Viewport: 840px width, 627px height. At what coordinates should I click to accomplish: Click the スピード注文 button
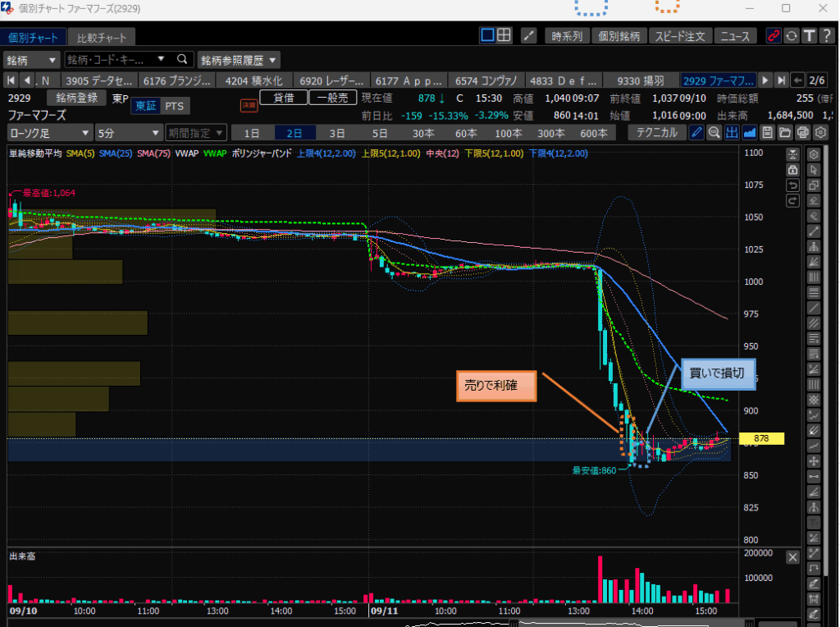(680, 36)
